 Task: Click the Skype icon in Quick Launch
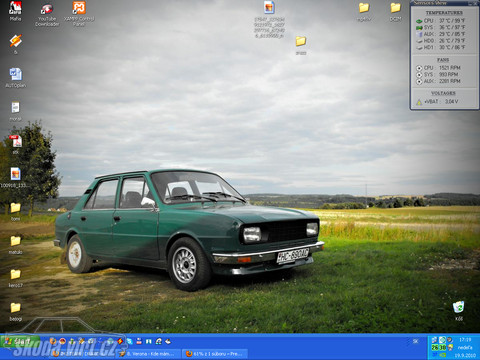129,341
